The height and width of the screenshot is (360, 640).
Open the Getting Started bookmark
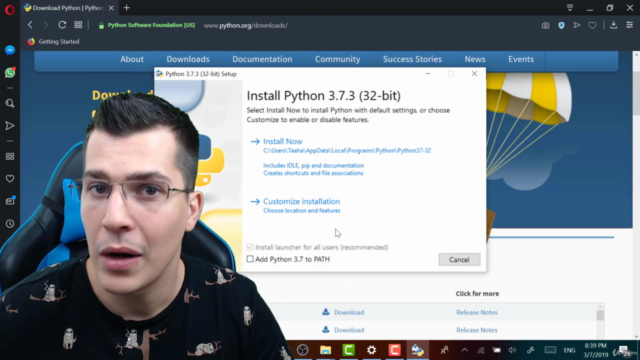53,42
